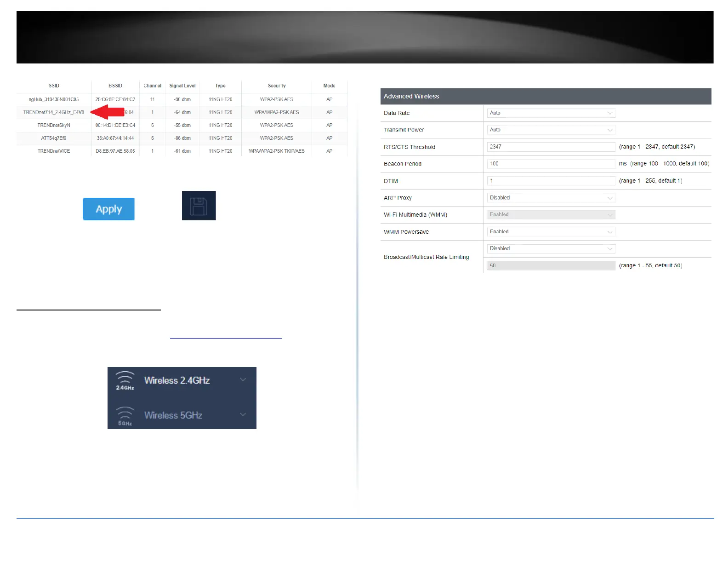Click the Transmit Power label
Screen dimensions: 728x563
click(x=404, y=130)
